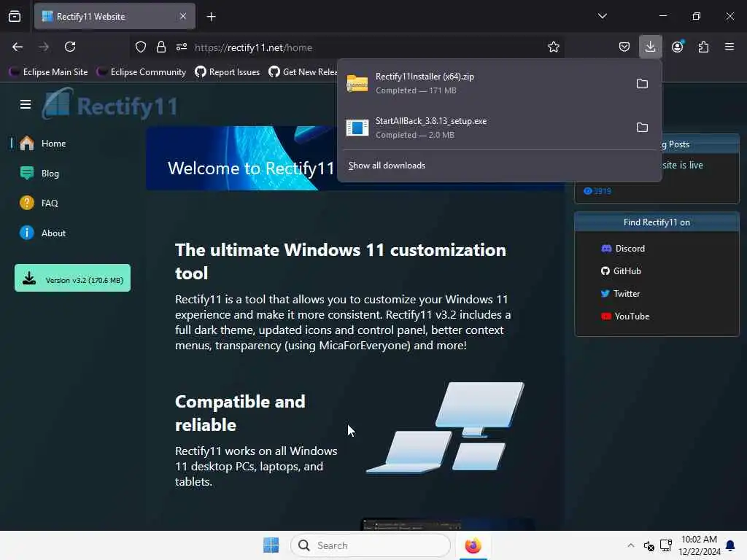Open Rectify11Installer (x64).zip download
747x560 pixels.
coord(484,83)
